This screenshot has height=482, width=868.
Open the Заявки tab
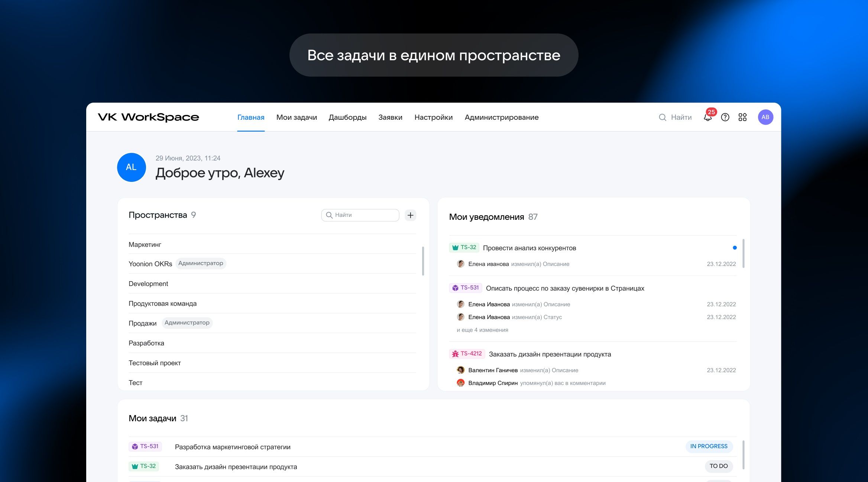coord(390,118)
